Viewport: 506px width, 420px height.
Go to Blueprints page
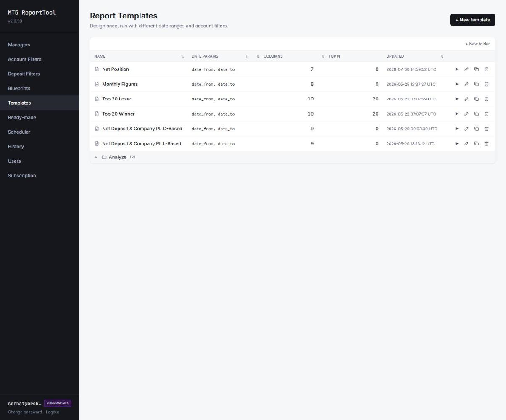click(40, 88)
